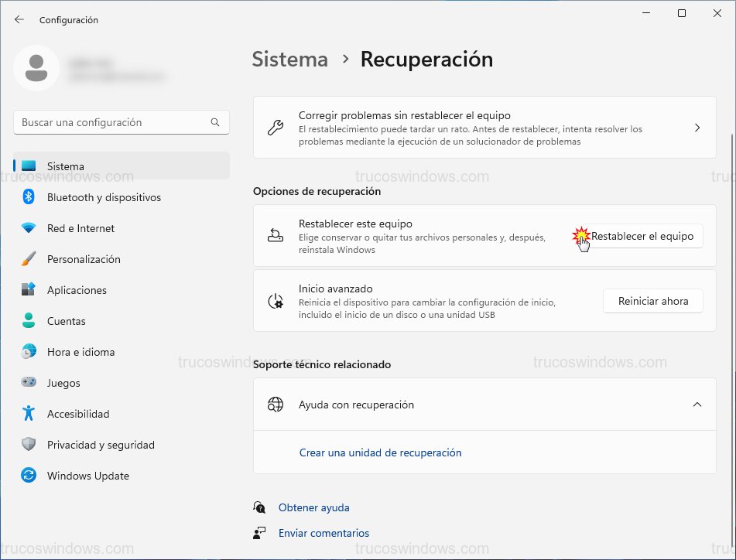Collapse the Ayuda con recuperación section

pyautogui.click(x=697, y=404)
